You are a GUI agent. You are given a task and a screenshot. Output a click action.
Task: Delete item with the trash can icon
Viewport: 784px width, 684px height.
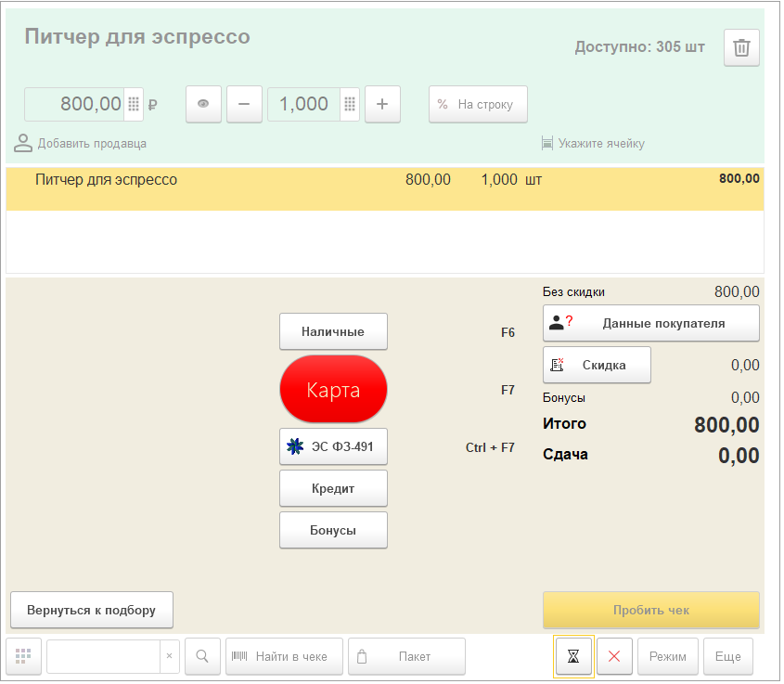click(741, 48)
